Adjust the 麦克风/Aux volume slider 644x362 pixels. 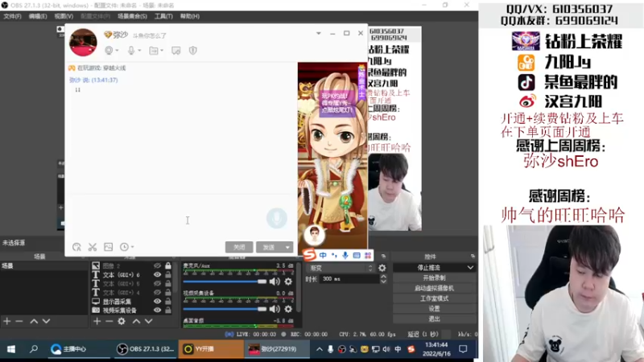(225, 282)
